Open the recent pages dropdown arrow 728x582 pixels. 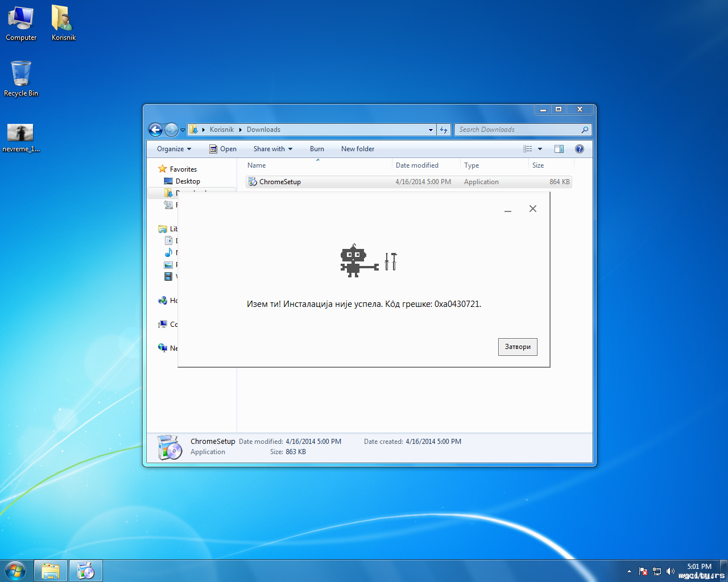(x=183, y=130)
